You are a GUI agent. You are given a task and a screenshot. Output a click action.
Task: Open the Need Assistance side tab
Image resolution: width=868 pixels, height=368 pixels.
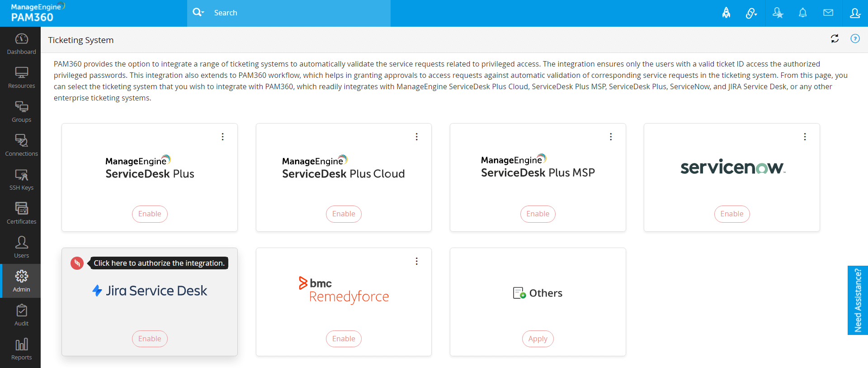click(x=858, y=300)
